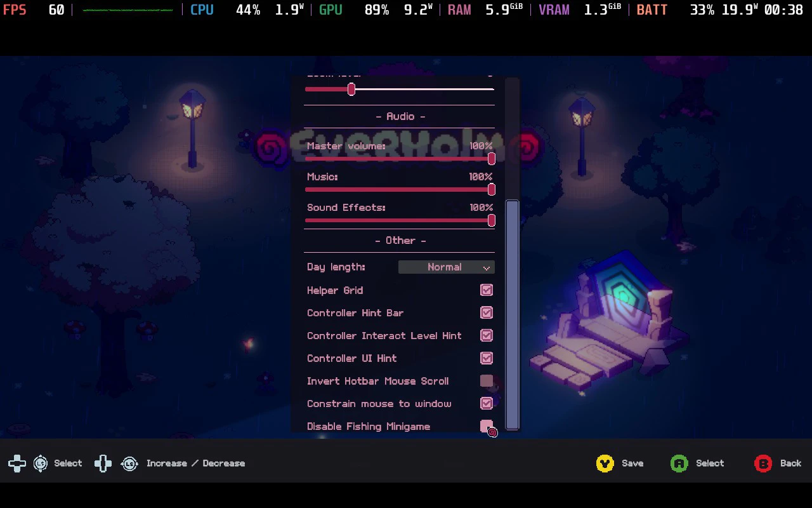Click the "Music:" label
The width and height of the screenshot is (812, 508).
click(322, 177)
